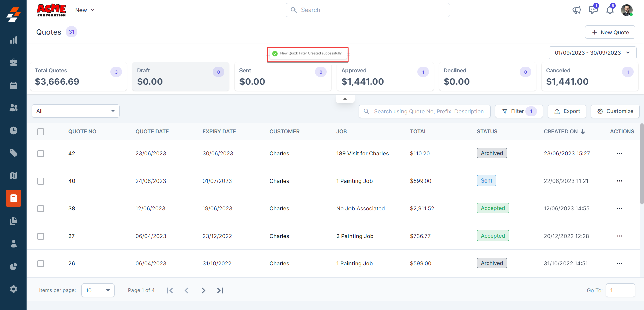Open the notifications bell

[x=610, y=10]
